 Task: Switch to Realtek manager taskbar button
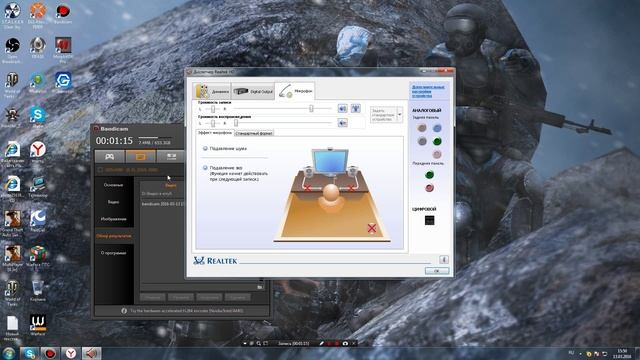[x=91, y=353]
